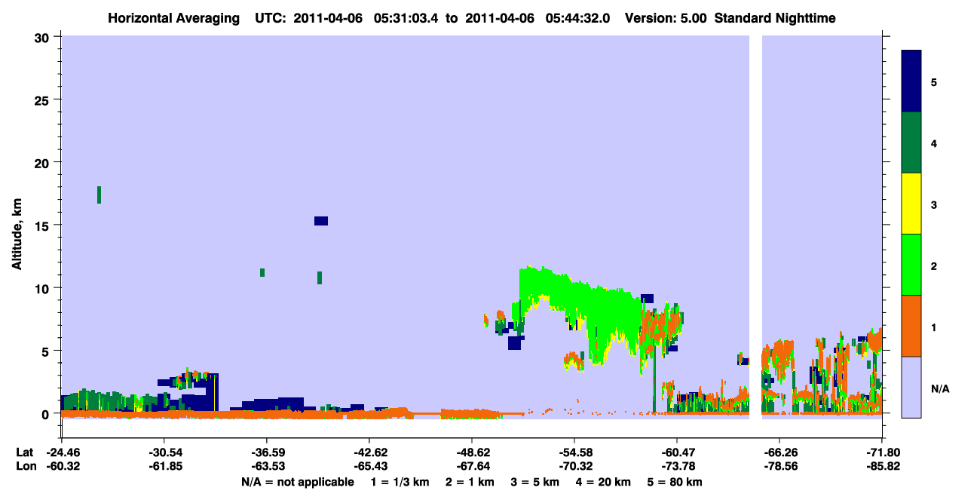
Task: Click the yellow level 3 color swatch
Action: point(911,204)
